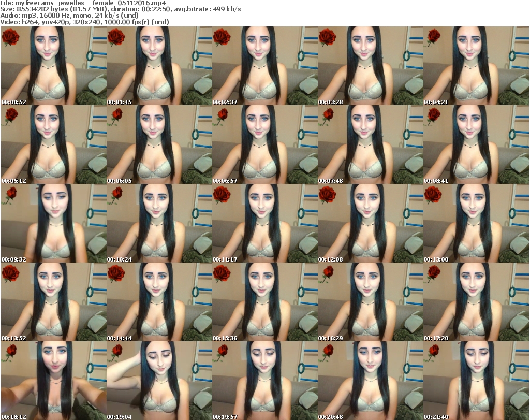Select the frame at 00:01:45

click(158, 66)
